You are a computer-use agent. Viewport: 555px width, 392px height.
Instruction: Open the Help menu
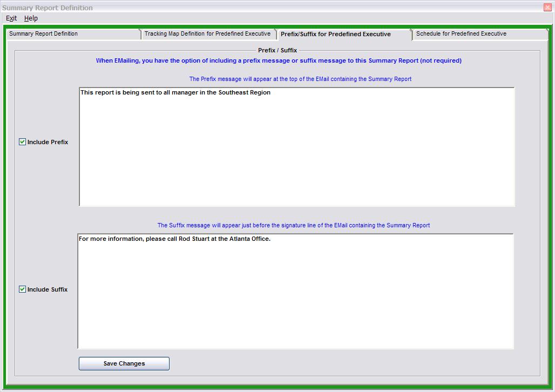point(31,18)
